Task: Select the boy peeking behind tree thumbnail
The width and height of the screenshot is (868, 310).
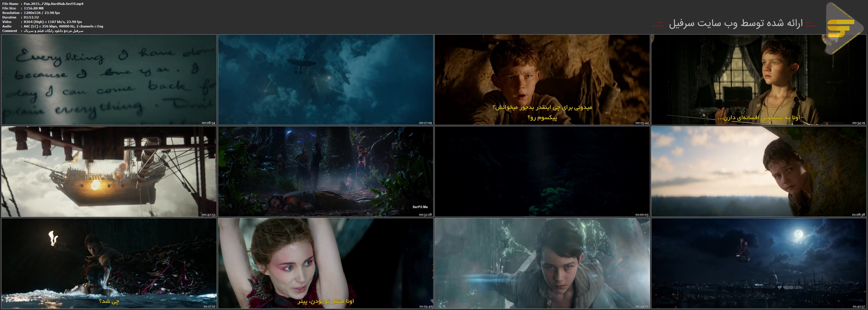Action: coord(758,171)
